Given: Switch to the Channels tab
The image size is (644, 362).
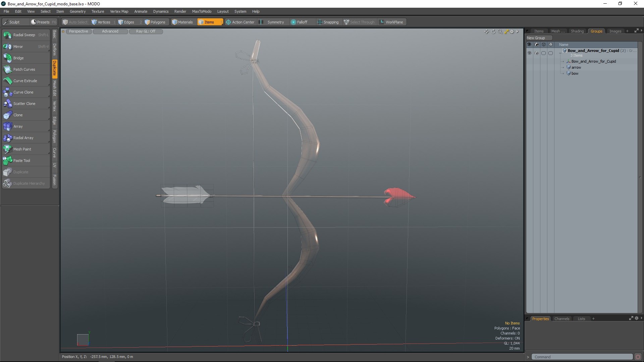Looking at the screenshot, I should (x=561, y=319).
